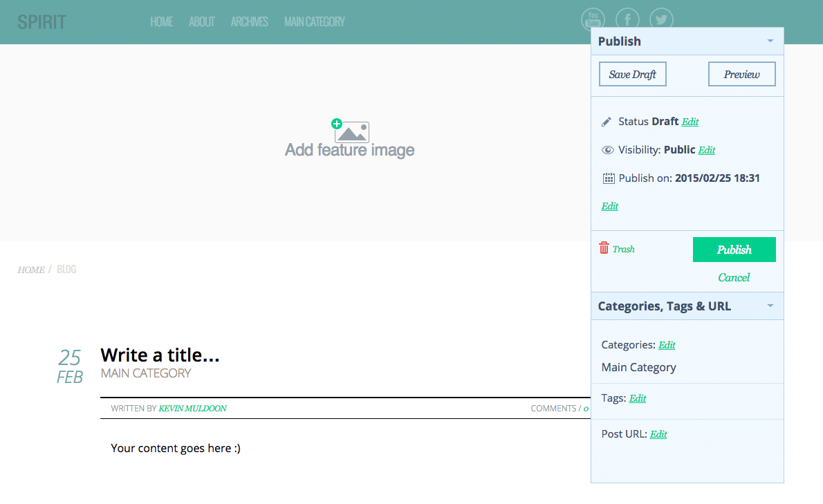Click the 2015/02/25 18:31 date text
The height and width of the screenshot is (504, 823).
[717, 178]
